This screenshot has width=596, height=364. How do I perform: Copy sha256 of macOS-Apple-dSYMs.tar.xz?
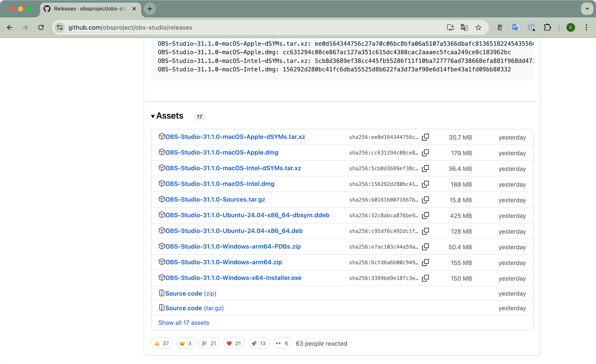[426, 137]
